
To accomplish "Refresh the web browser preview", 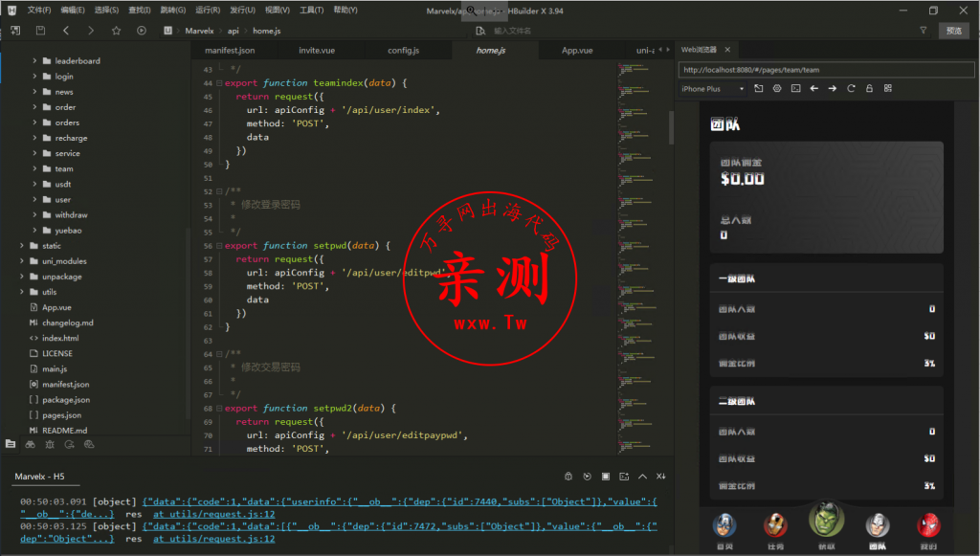I will click(x=851, y=89).
